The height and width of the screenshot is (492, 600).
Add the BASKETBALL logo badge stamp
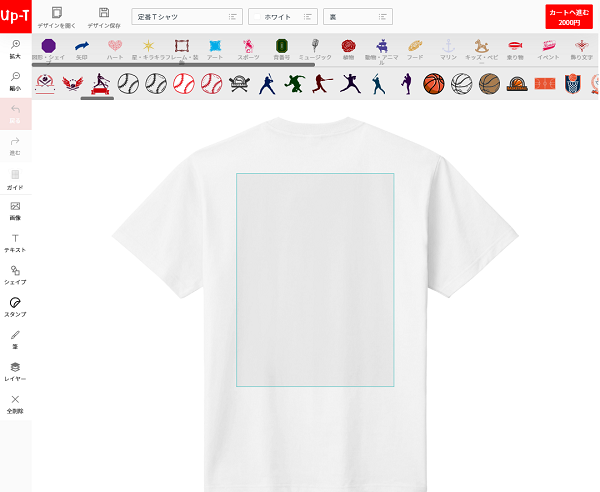517,84
